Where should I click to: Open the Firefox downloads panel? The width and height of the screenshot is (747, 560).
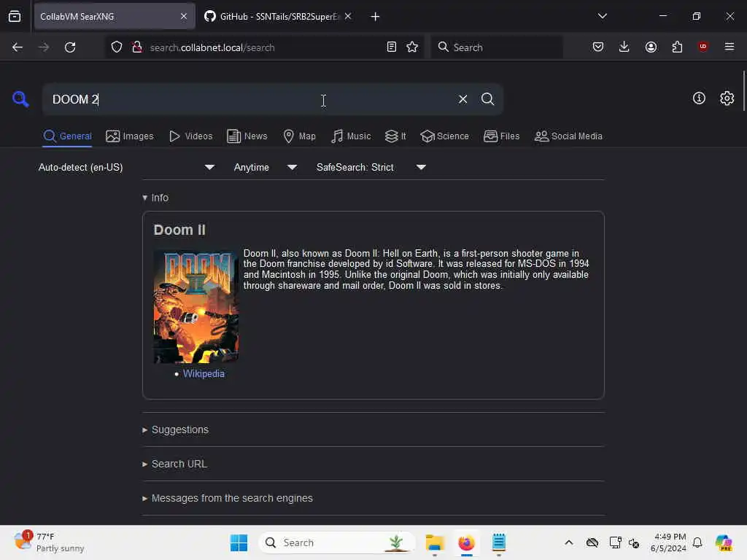pos(624,47)
